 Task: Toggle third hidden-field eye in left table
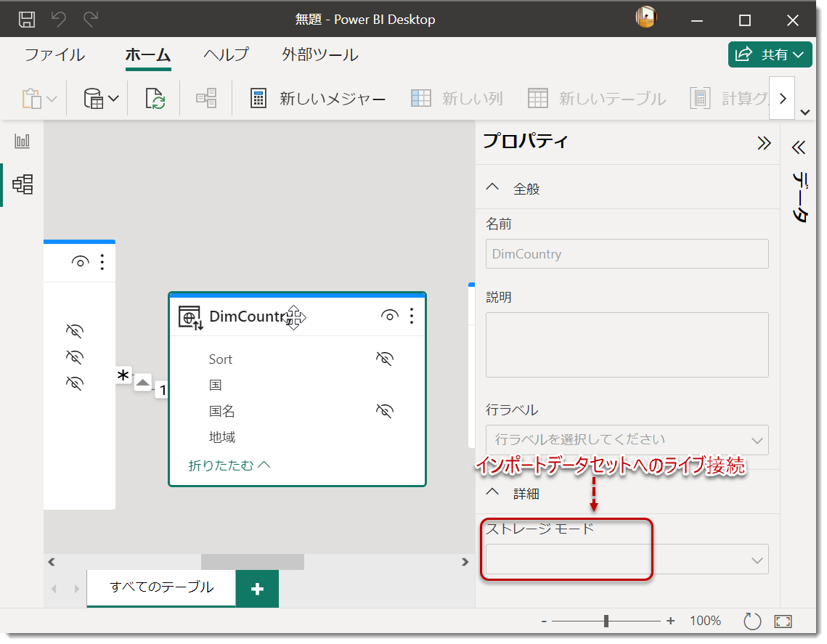click(x=74, y=383)
